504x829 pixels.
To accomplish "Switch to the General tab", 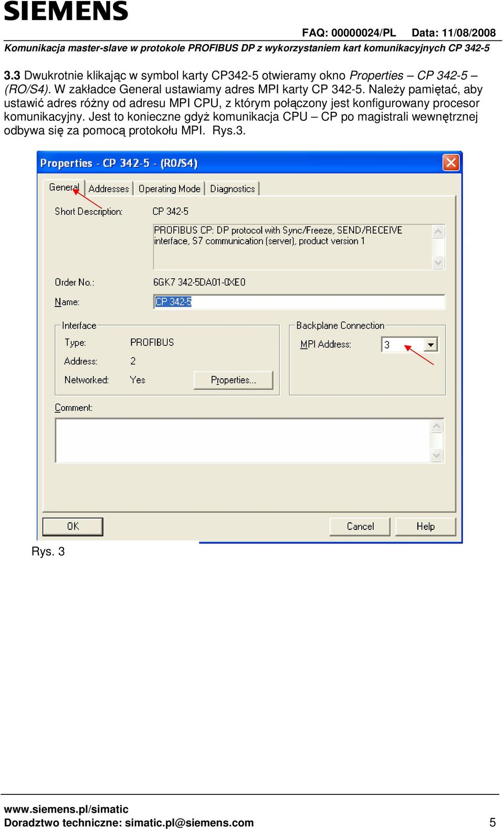I will pos(64,187).
